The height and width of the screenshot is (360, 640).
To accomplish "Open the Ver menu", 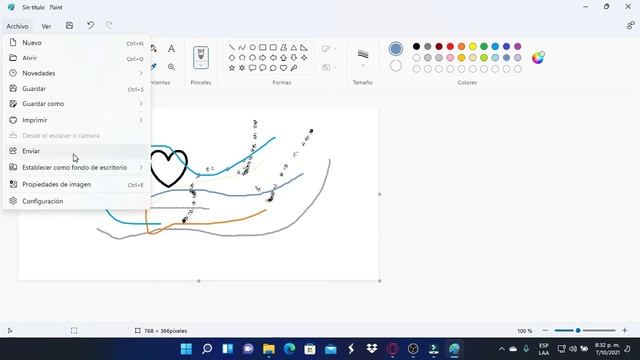I will tap(46, 26).
